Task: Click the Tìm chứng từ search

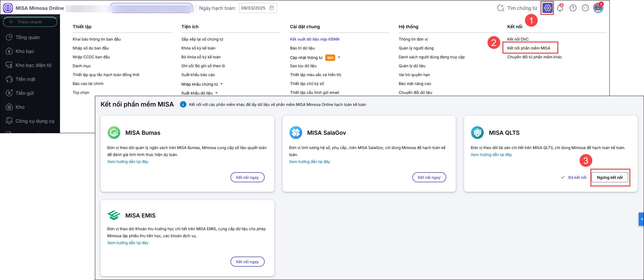Action: pos(517,8)
